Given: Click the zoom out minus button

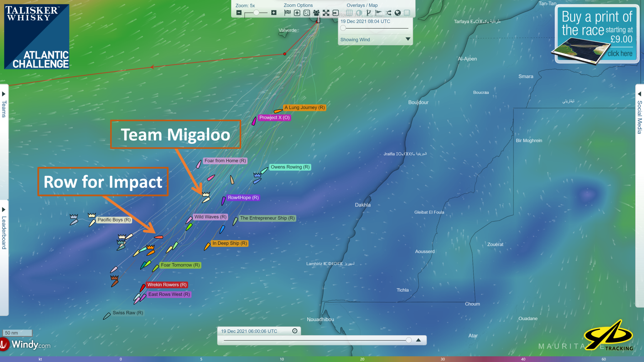Looking at the screenshot, I should pos(239,13).
